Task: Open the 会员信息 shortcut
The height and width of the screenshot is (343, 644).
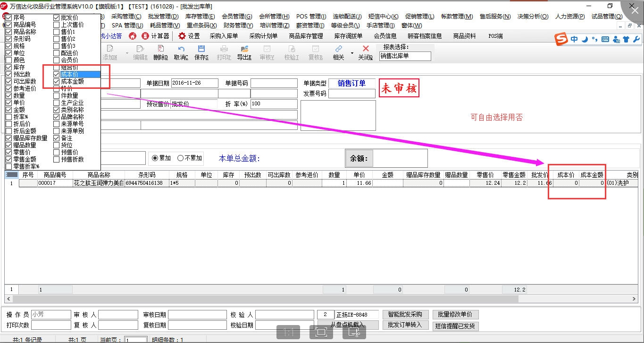Action: point(385,36)
